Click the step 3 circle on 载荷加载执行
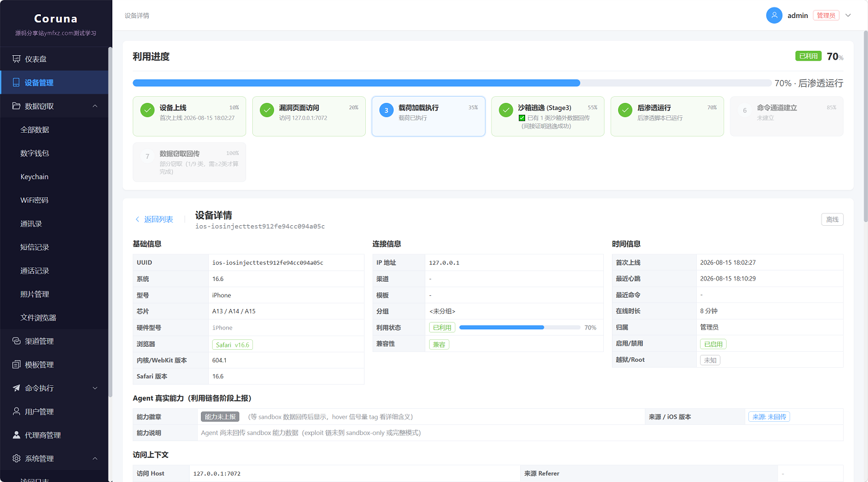Viewport: 868px width, 482px height. click(387, 110)
